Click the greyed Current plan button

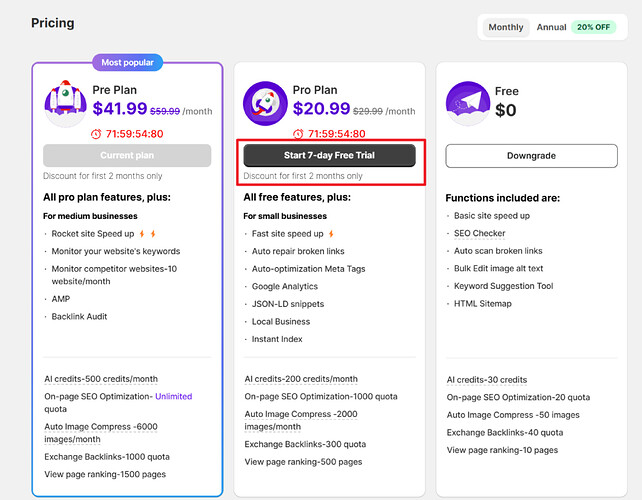tap(127, 155)
